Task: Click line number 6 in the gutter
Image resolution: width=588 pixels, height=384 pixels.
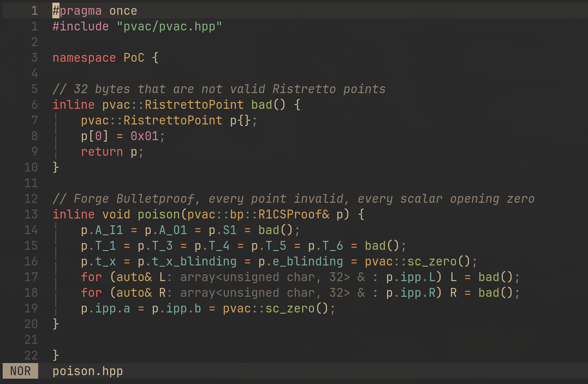Action: click(35, 105)
